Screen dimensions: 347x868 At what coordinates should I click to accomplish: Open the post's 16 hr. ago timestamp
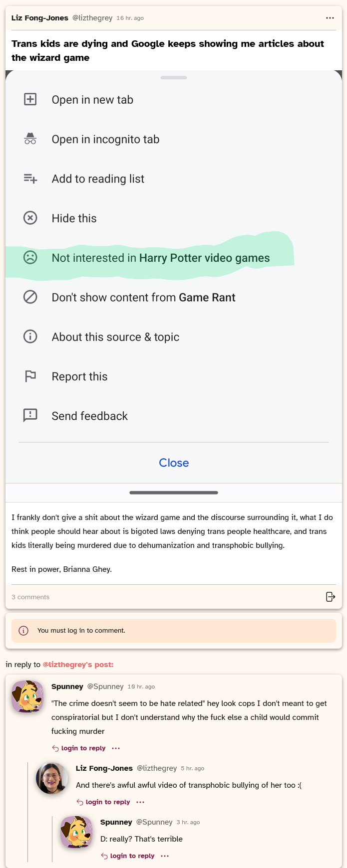click(130, 18)
